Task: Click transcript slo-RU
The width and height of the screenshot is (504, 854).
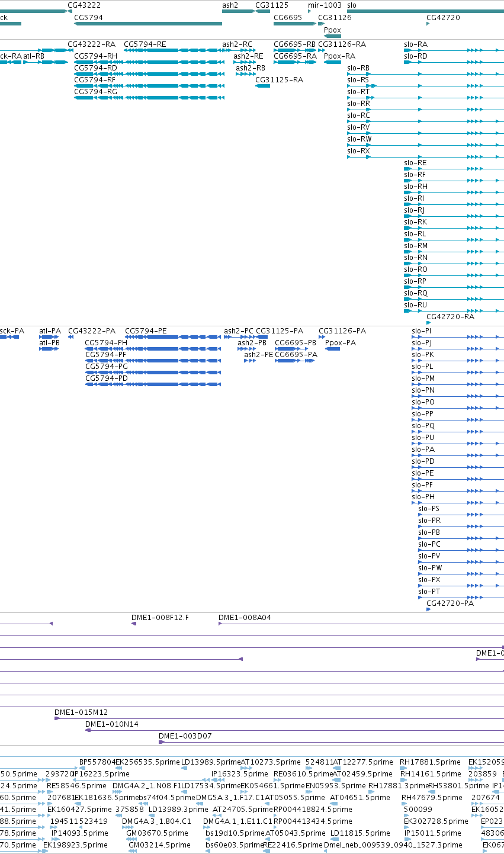Action: coord(415,305)
